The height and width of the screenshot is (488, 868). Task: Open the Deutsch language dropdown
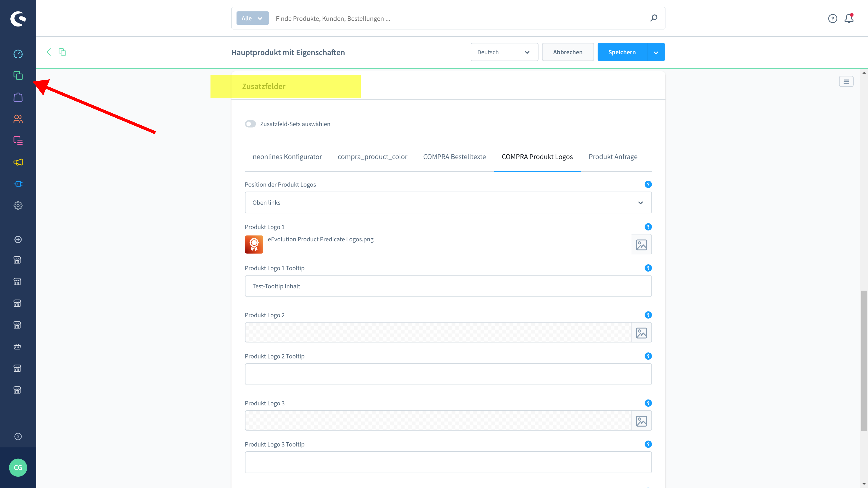point(504,52)
